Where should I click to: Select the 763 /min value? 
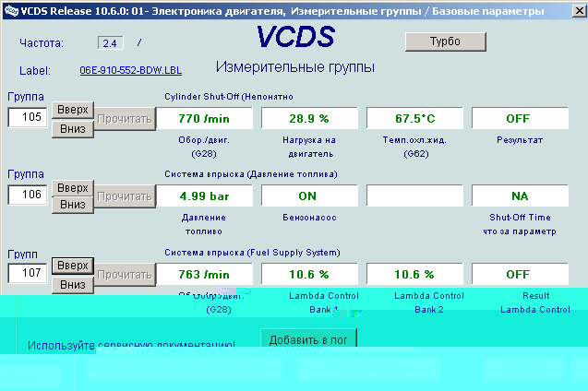click(x=204, y=274)
